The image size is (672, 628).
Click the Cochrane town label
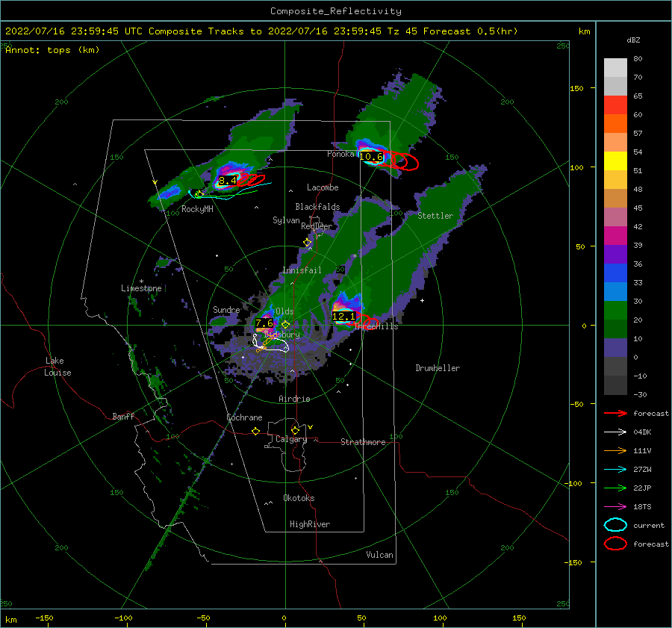point(244,417)
